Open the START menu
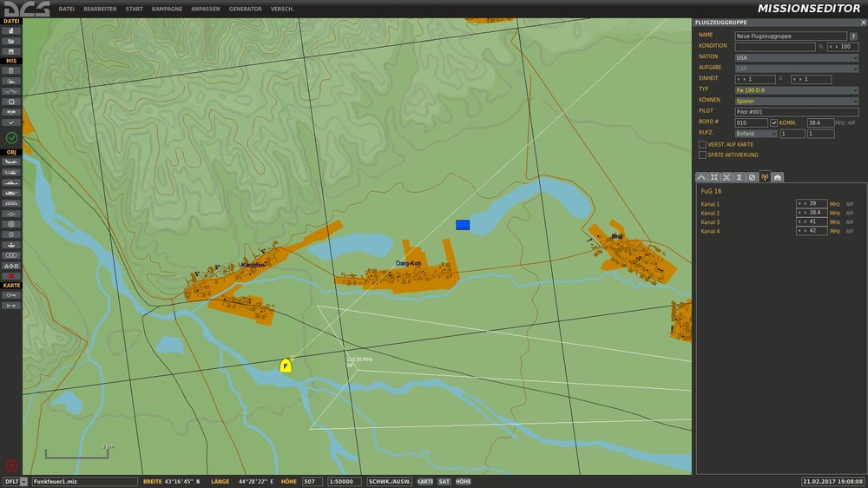868x488 pixels. pyautogui.click(x=134, y=9)
